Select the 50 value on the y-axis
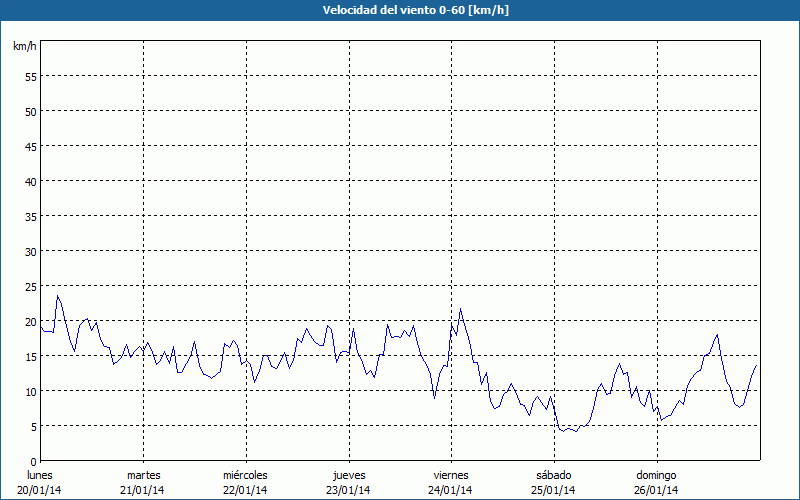The height and width of the screenshot is (500, 800). tap(30, 111)
